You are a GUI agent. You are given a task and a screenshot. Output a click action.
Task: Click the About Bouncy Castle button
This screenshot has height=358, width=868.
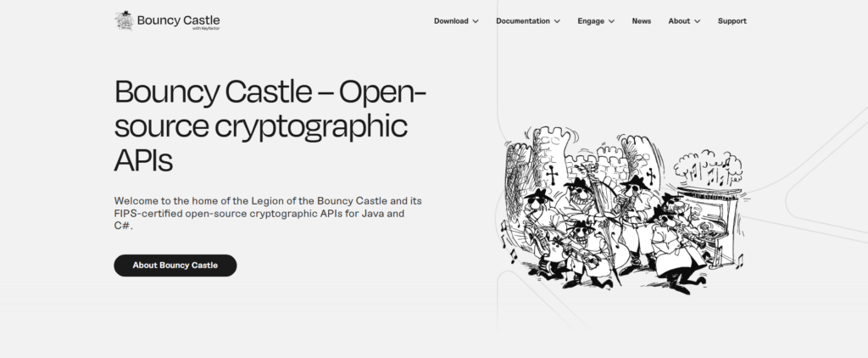[175, 266]
